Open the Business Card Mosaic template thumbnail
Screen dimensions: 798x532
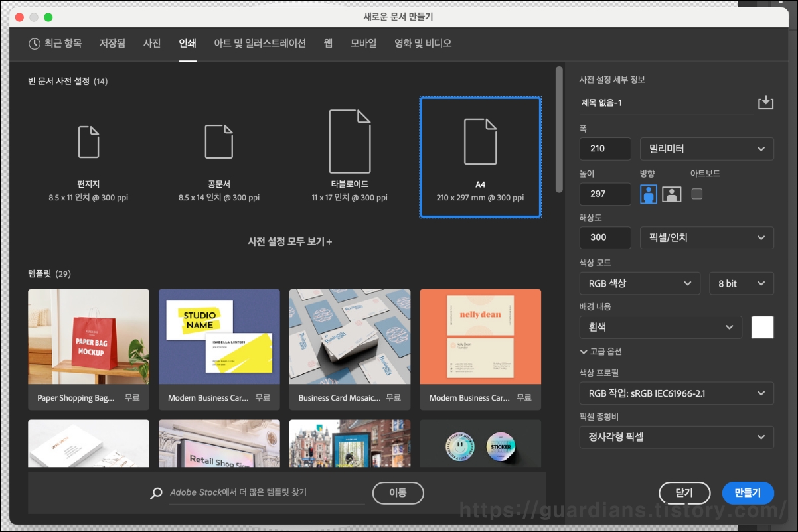pos(350,338)
